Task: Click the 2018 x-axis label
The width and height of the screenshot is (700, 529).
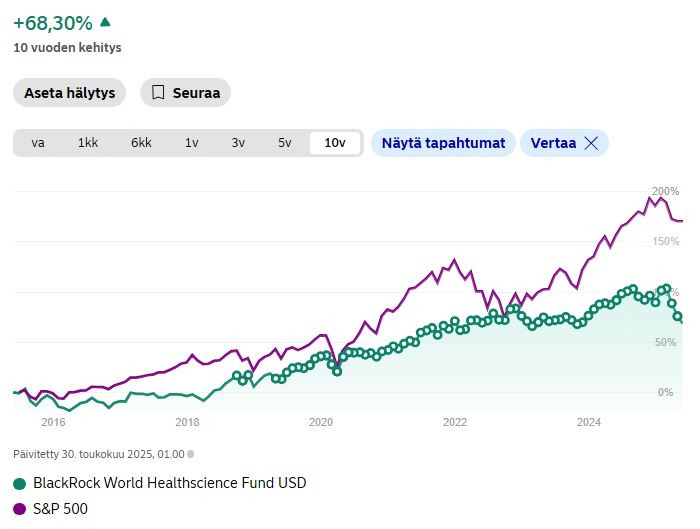Action: click(187, 422)
